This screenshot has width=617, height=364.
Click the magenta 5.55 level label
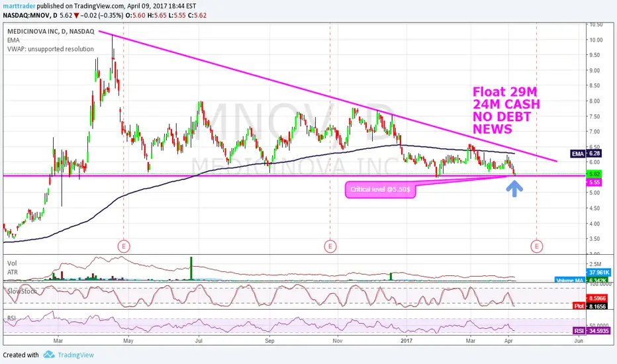(x=594, y=183)
